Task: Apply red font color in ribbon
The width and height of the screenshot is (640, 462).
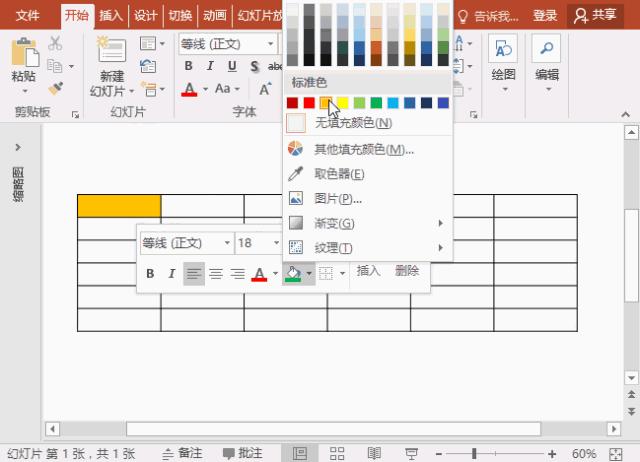Action: tap(189, 89)
